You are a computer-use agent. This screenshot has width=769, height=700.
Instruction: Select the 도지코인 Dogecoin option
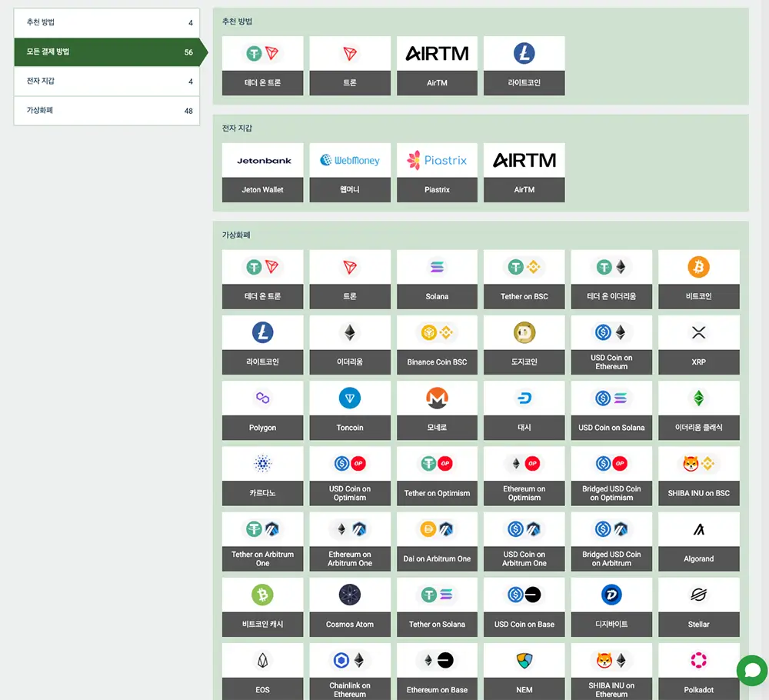(524, 345)
